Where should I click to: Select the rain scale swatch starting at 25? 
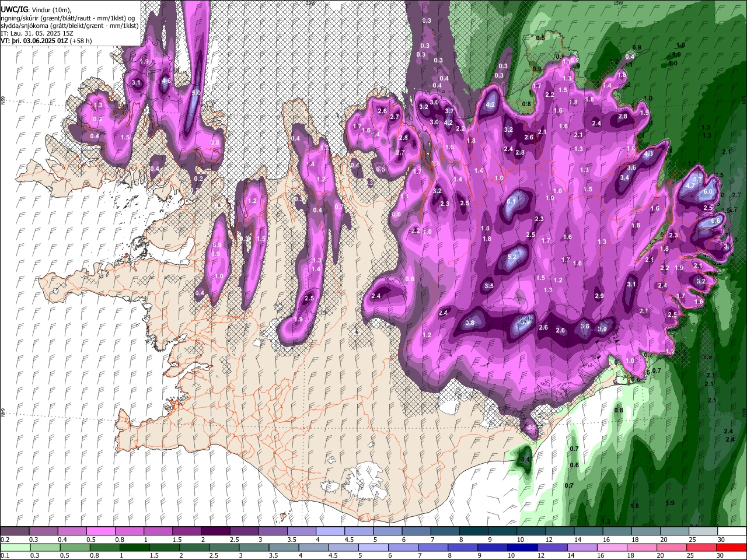701,547
